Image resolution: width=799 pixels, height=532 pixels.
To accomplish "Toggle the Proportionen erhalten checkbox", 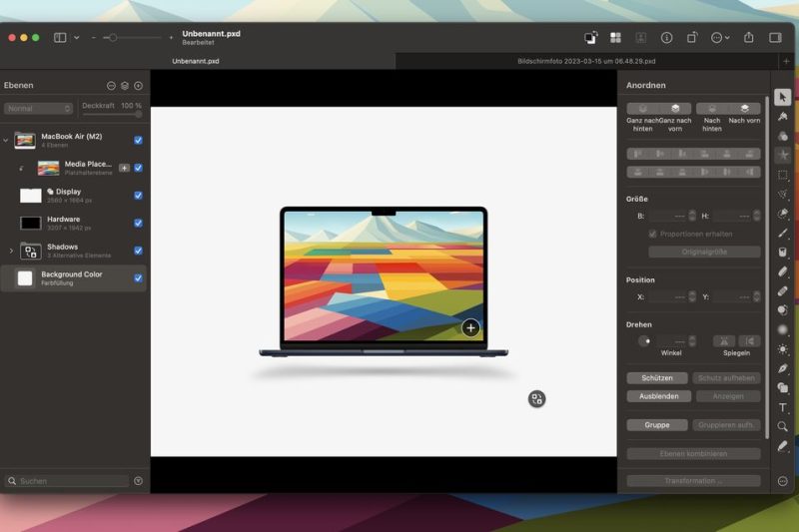I will point(652,234).
